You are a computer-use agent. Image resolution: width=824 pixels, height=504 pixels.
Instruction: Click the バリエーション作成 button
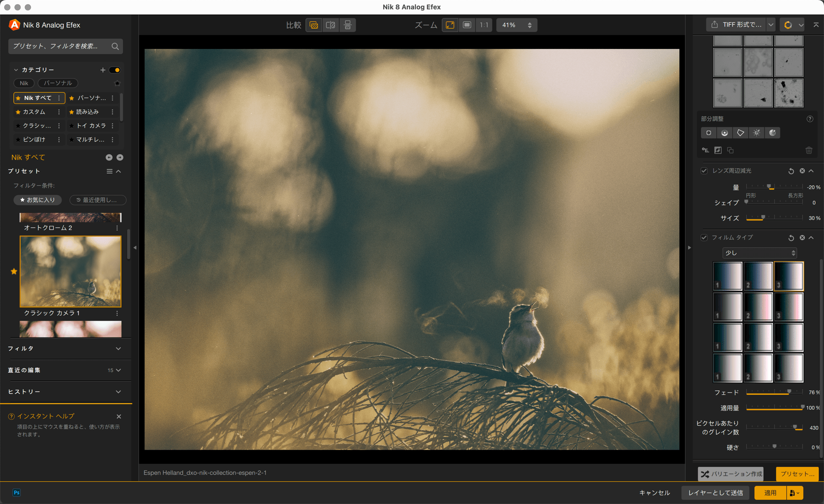[x=731, y=474]
